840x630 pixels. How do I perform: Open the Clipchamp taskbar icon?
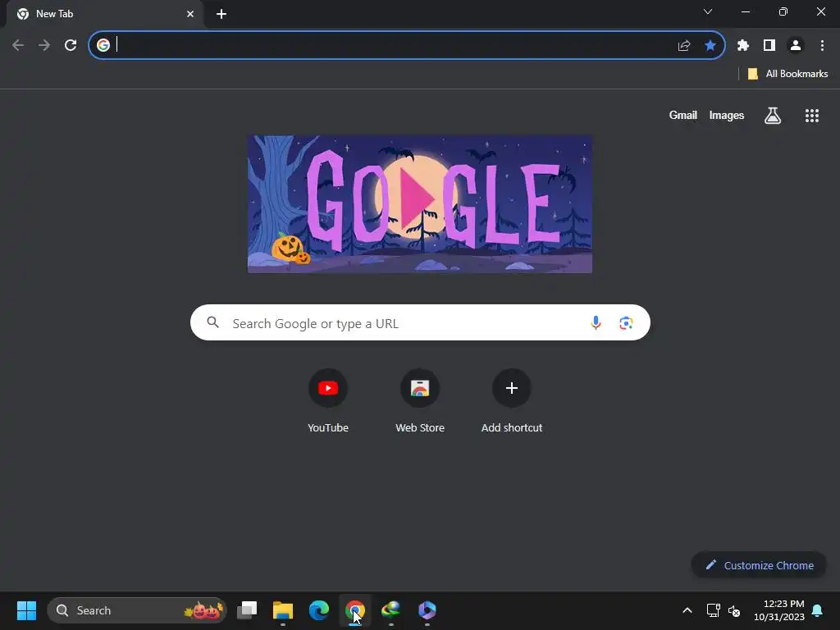(427, 610)
